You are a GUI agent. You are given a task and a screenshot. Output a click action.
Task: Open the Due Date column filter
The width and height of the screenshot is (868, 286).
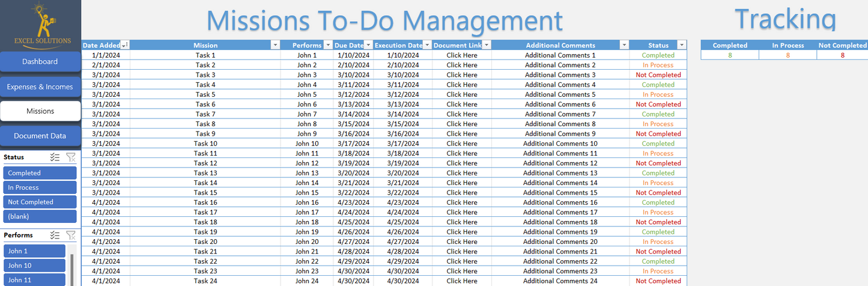point(368,45)
